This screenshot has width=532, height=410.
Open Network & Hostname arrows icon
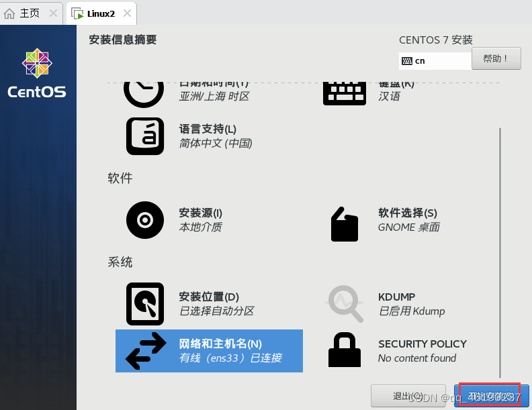tap(146, 351)
